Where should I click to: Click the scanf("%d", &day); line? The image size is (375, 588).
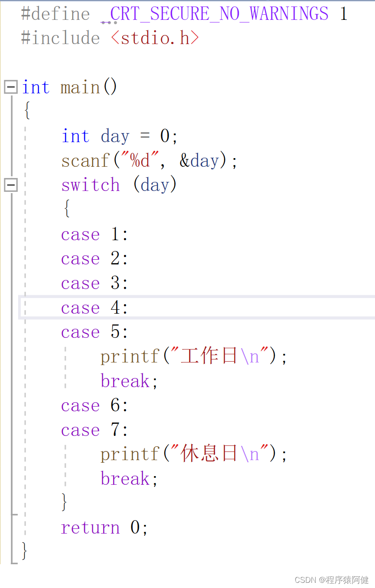[149, 161]
